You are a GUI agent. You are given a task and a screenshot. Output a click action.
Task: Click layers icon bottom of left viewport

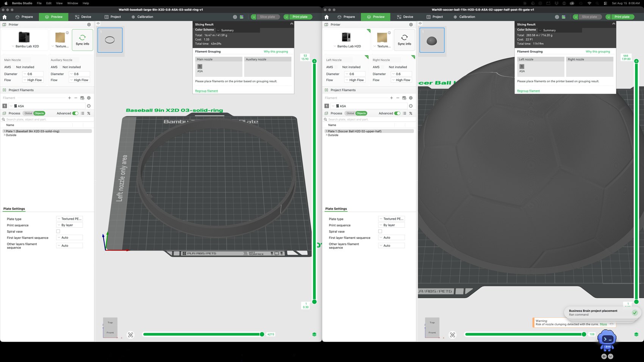click(x=314, y=334)
